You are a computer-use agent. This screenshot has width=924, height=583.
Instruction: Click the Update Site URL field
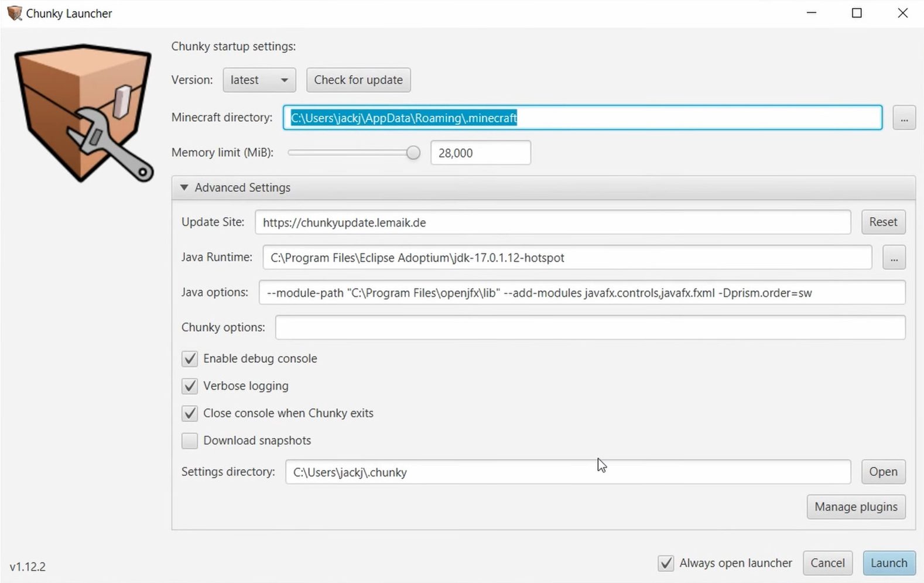553,222
